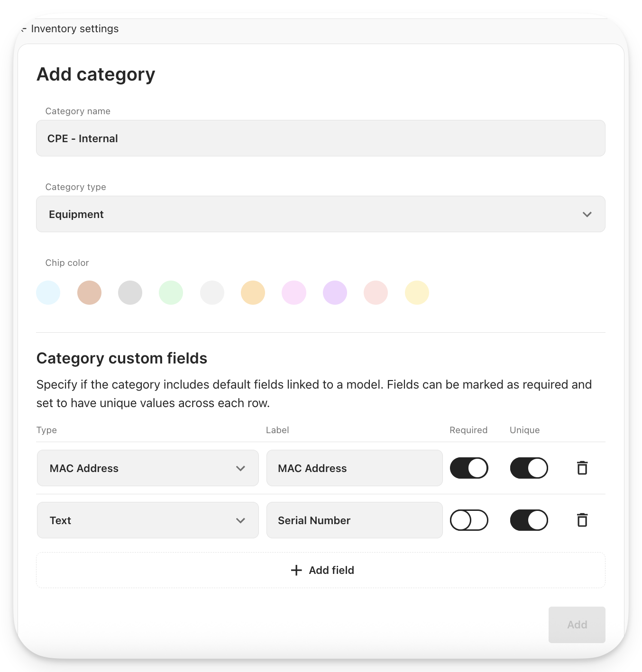Select the brown chip color swatch

coord(89,292)
